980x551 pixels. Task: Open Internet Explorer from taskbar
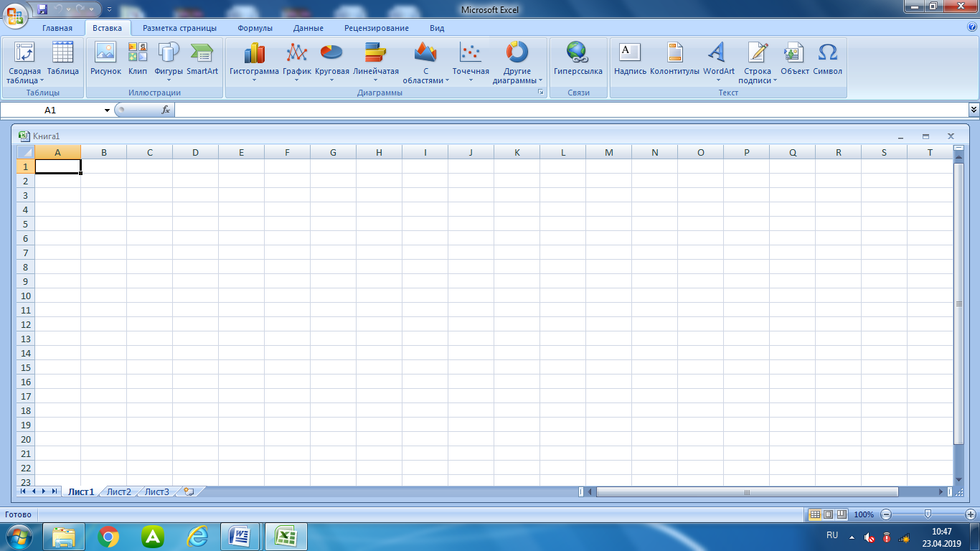click(197, 537)
